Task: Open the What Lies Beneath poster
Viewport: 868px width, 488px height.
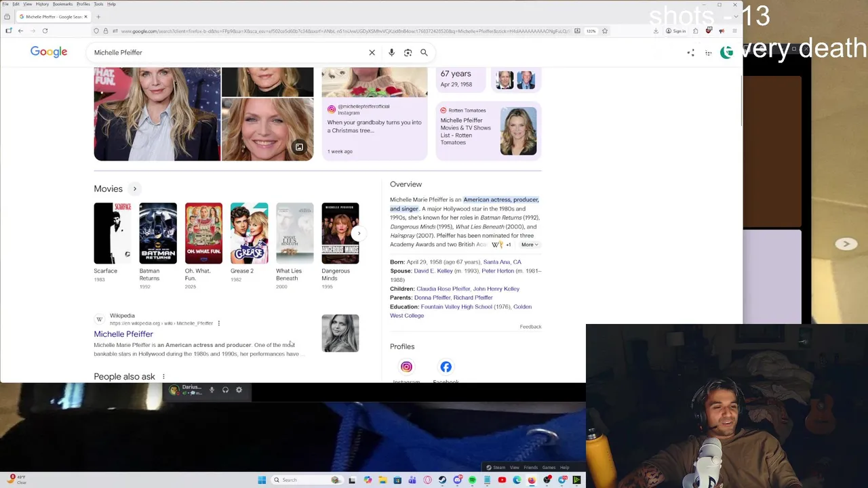Action: click(294, 233)
